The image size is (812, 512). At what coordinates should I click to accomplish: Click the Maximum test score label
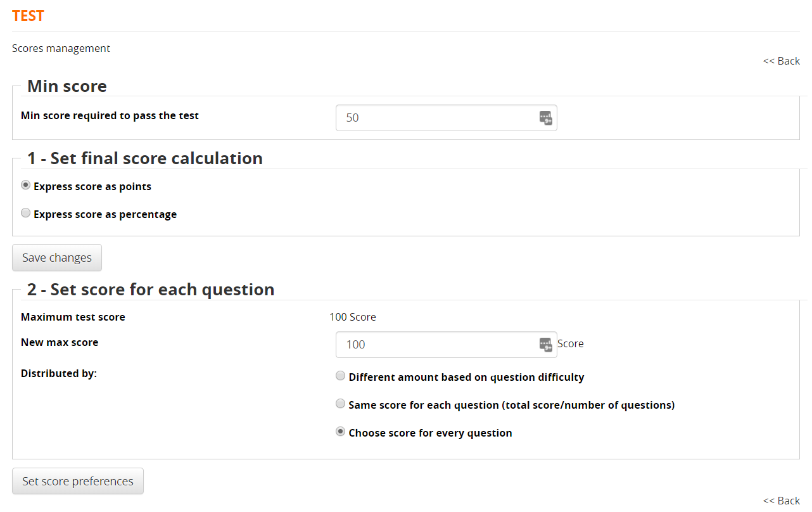[x=73, y=317]
